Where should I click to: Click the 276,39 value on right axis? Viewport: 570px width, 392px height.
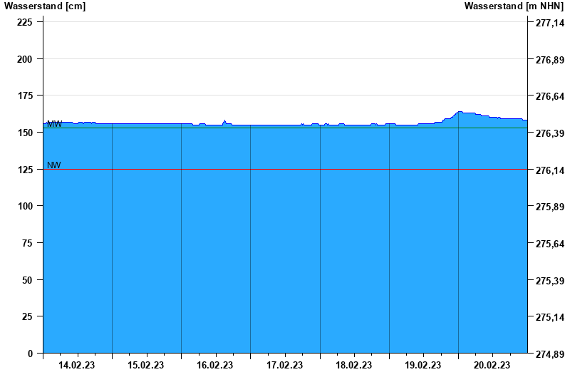(x=550, y=133)
